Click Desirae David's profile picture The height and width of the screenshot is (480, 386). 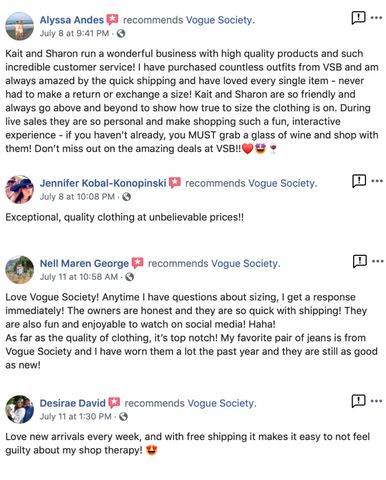[19, 409]
